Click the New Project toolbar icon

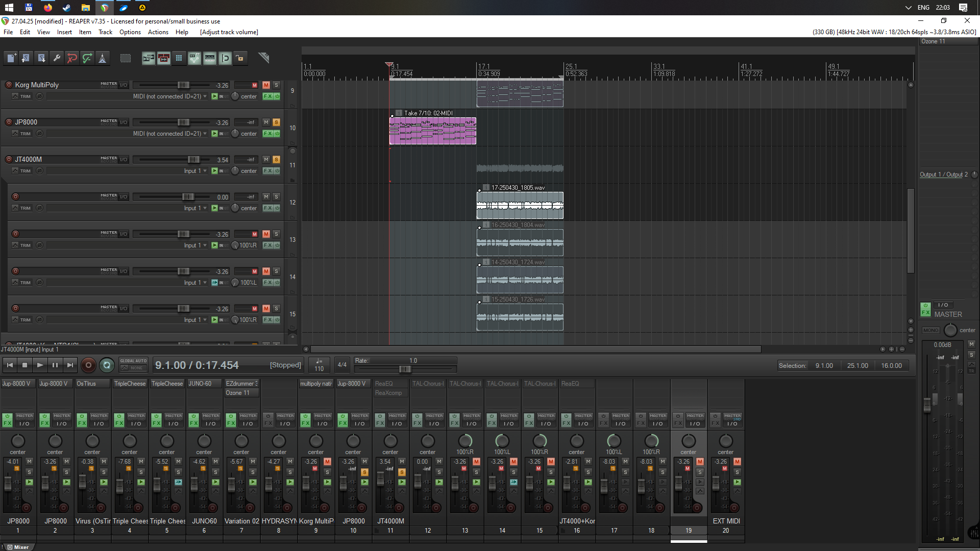11,58
